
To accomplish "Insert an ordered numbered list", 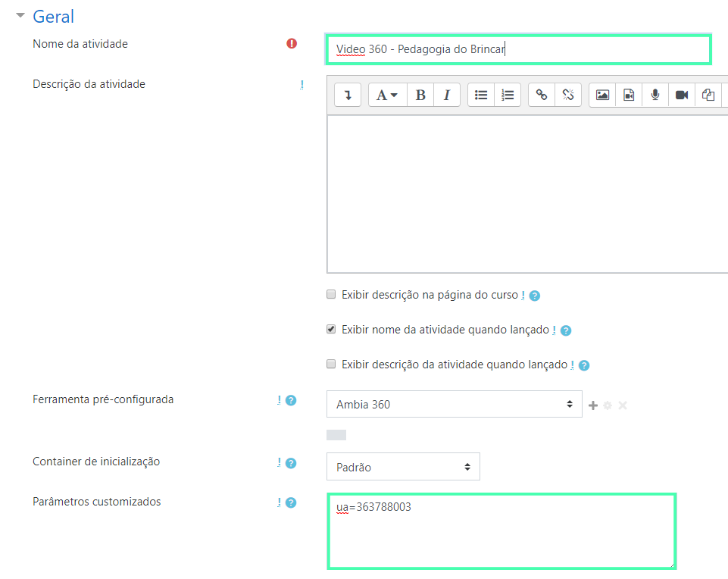I will (508, 95).
